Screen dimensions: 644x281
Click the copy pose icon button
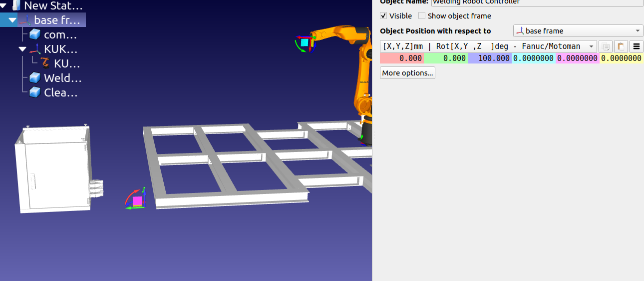coord(605,46)
